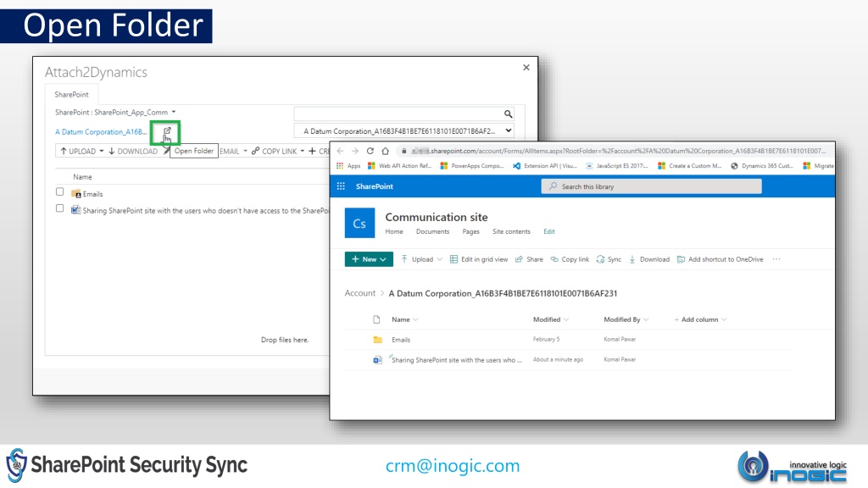Click the search magnifier in Attach2Dynamics
The height and width of the screenshot is (488, 868).
tap(508, 114)
